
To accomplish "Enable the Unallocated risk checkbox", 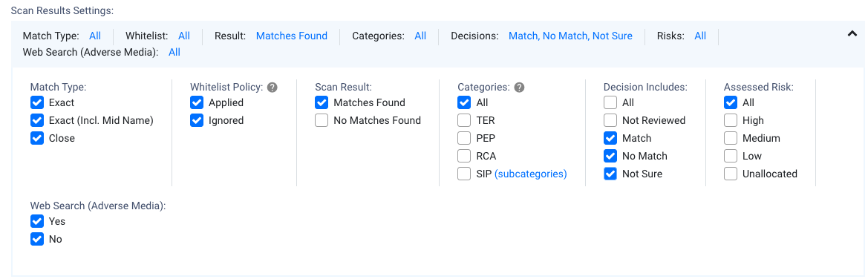I will [731, 174].
